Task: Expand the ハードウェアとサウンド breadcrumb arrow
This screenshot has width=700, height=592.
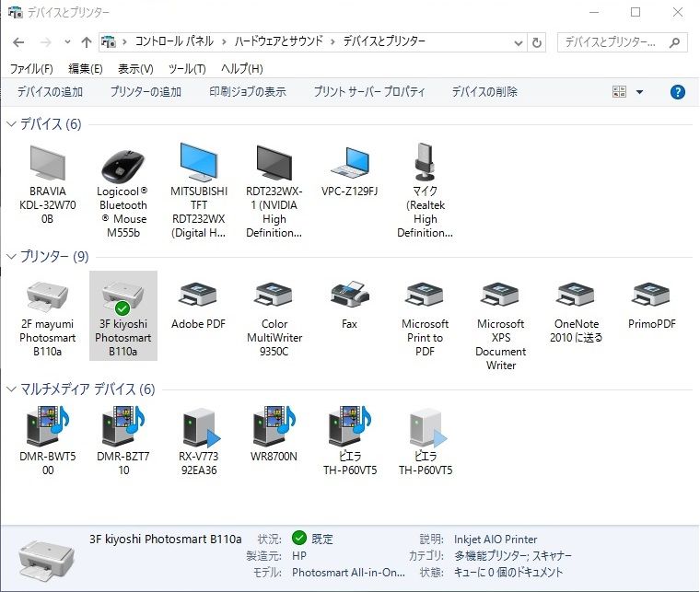Action: (332, 42)
